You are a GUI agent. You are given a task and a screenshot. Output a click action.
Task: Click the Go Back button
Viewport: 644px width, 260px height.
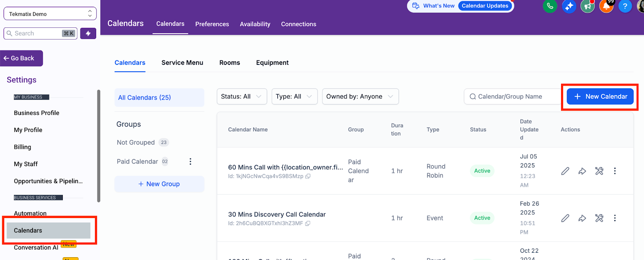pos(21,58)
